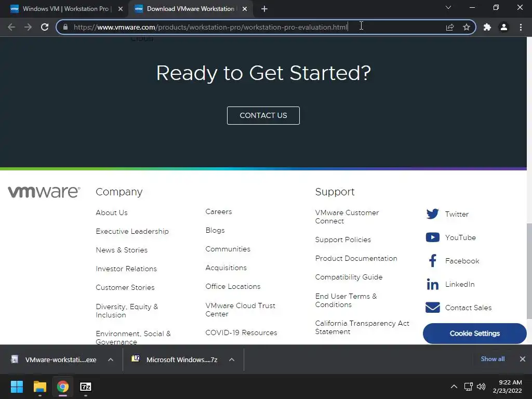
Task: Open the Chrome profile avatar icon
Action: point(504,27)
